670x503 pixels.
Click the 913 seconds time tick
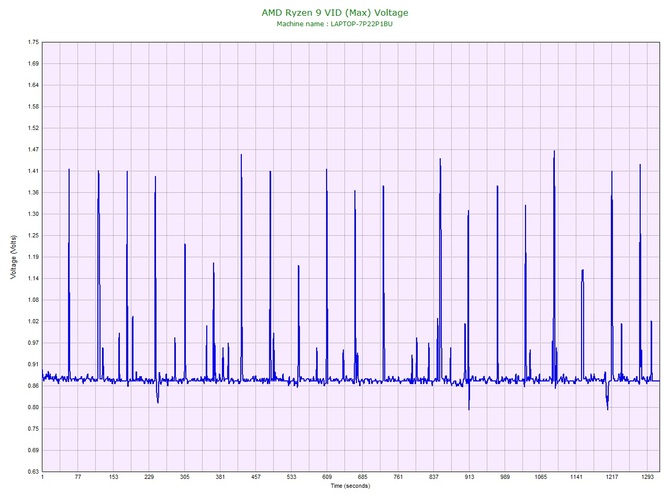pos(469,477)
